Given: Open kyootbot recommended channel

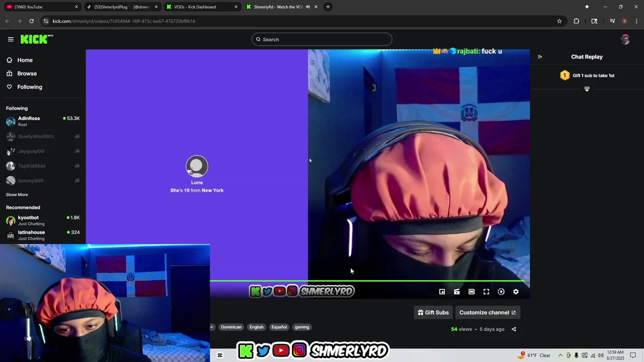Looking at the screenshot, I should 43,220.
